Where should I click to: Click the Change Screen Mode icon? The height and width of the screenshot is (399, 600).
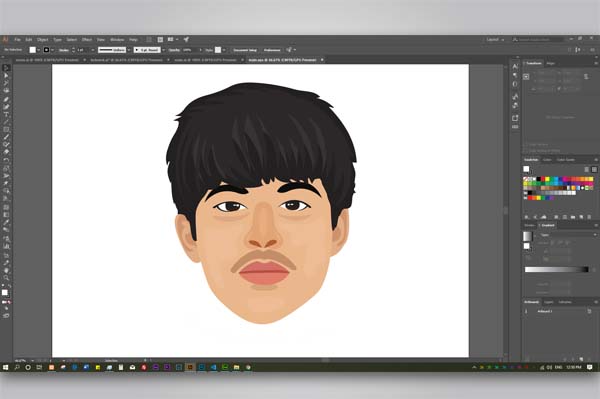pos(6,316)
